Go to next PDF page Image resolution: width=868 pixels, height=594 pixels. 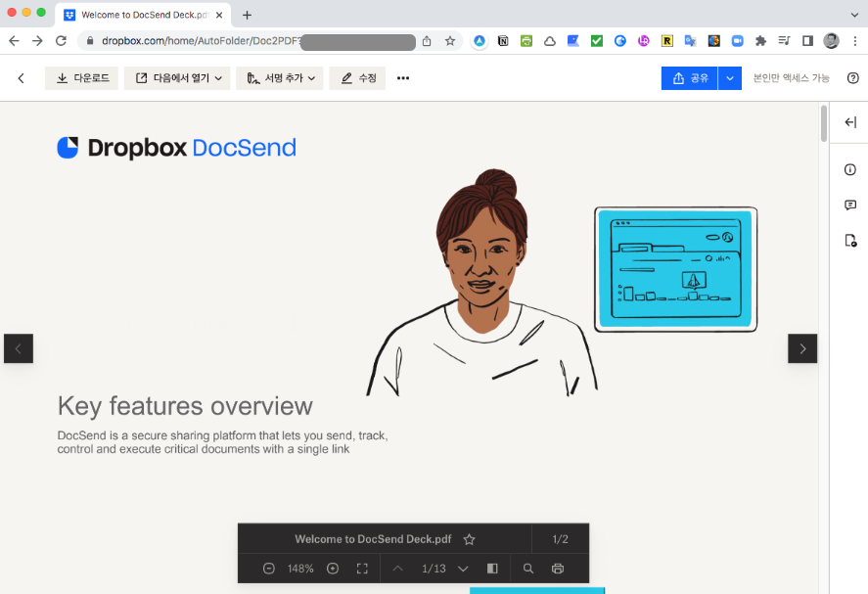[x=463, y=569]
